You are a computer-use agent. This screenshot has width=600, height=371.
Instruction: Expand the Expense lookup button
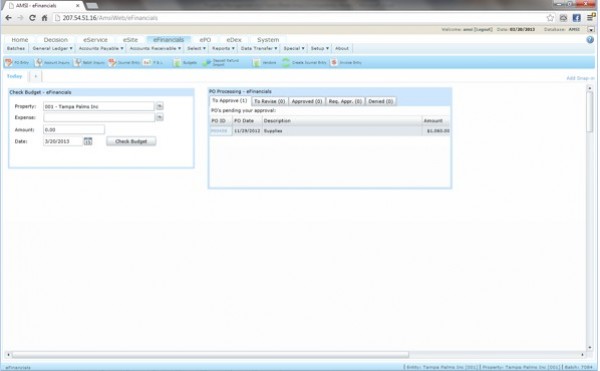click(x=160, y=117)
